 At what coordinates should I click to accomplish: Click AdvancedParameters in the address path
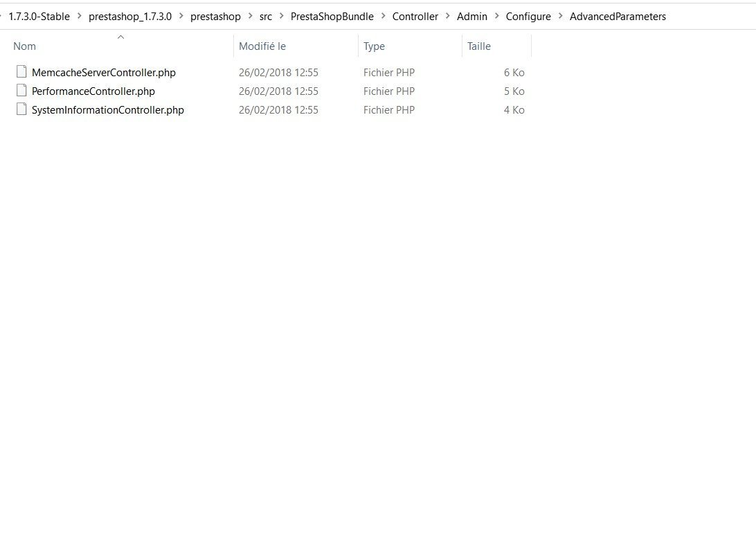coord(618,17)
